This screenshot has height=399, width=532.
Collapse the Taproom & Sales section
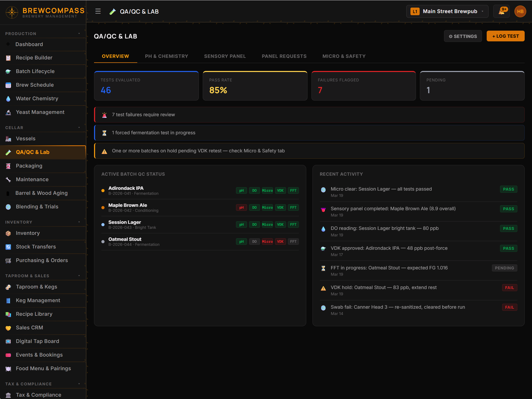[x=79, y=276]
